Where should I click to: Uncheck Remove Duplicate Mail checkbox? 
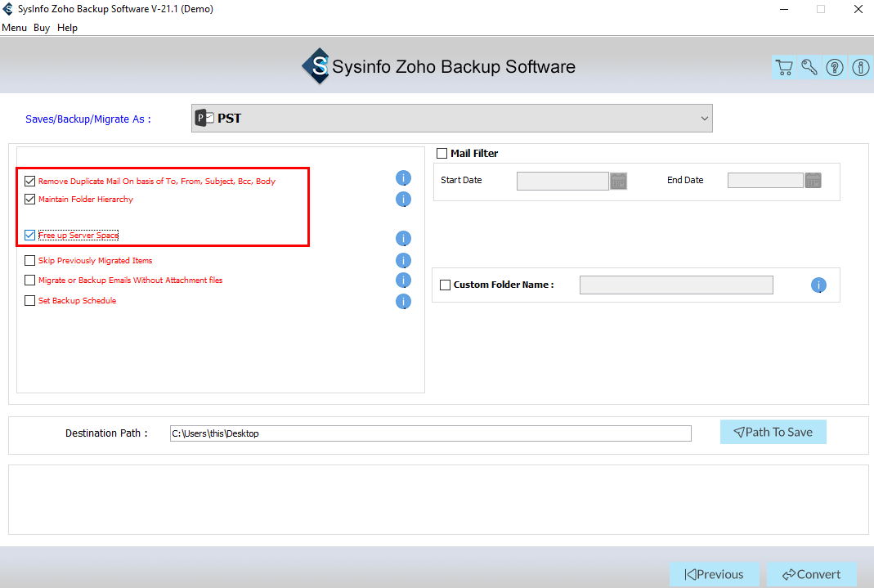click(30, 181)
